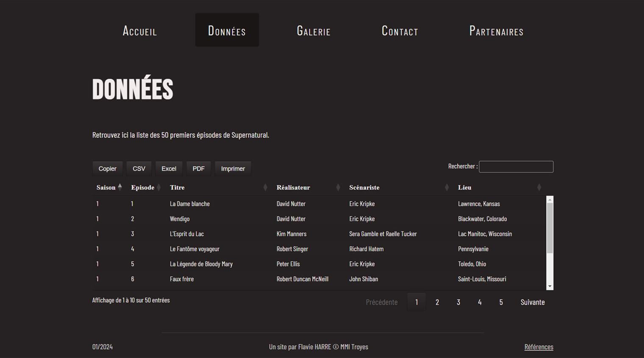Open the Accueil navigation page
This screenshot has height=358, width=644.
(140, 31)
